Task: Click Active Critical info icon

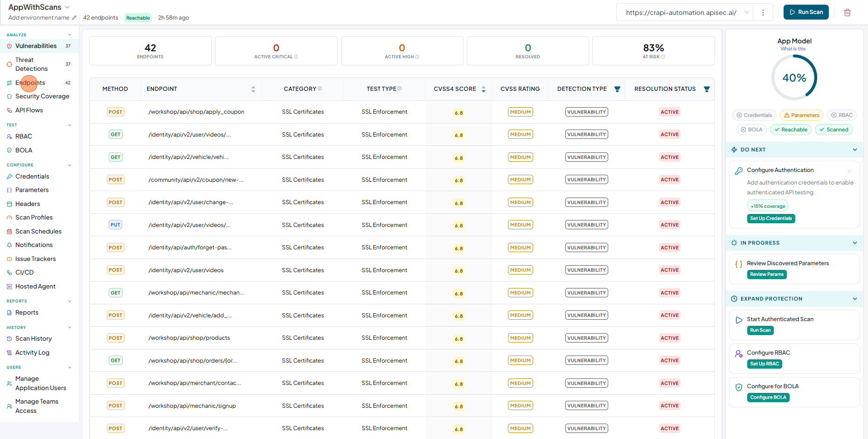Action: (x=296, y=57)
